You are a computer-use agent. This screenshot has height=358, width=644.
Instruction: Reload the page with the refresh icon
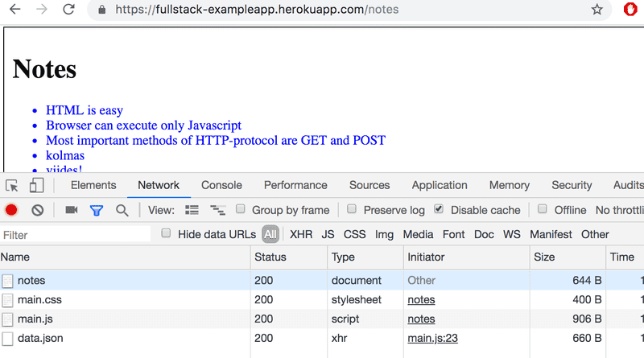(x=68, y=9)
